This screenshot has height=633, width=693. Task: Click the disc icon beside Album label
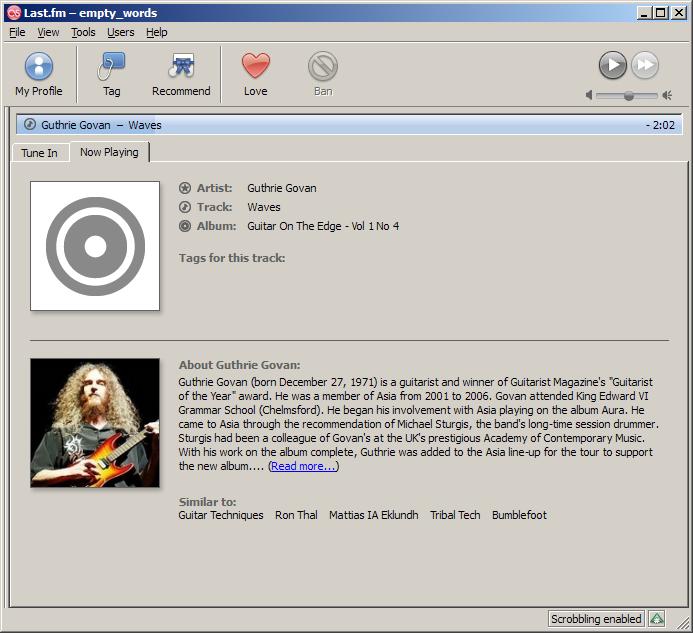(185, 226)
